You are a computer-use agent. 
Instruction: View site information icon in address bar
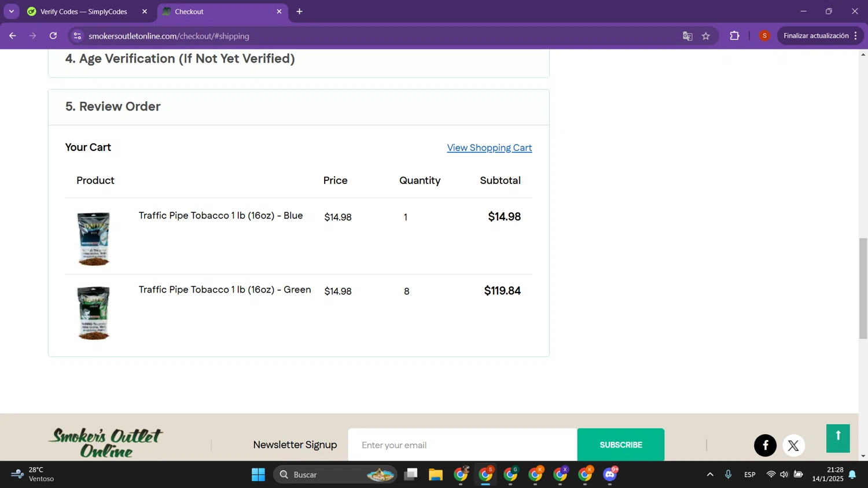pos(77,36)
